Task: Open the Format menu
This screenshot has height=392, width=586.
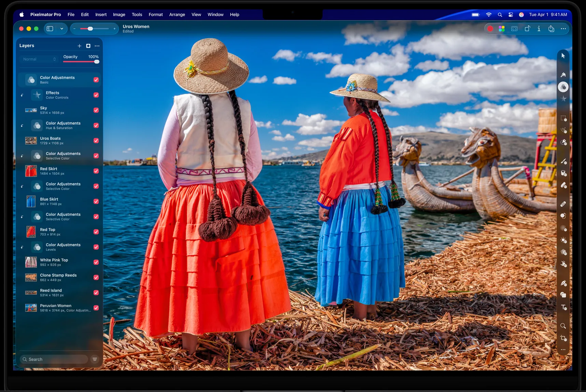Action: coord(155,15)
